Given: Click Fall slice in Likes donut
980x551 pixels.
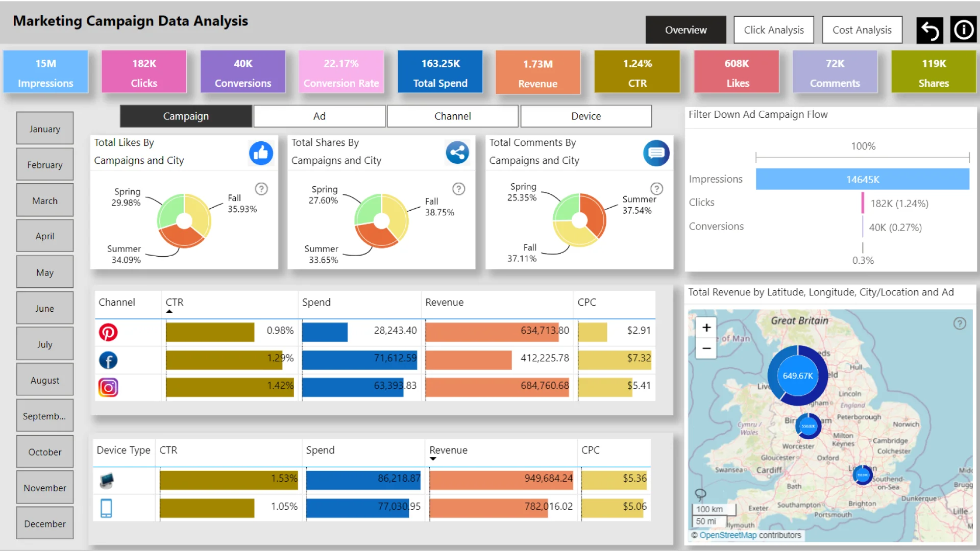Looking at the screenshot, I should coord(200,215).
